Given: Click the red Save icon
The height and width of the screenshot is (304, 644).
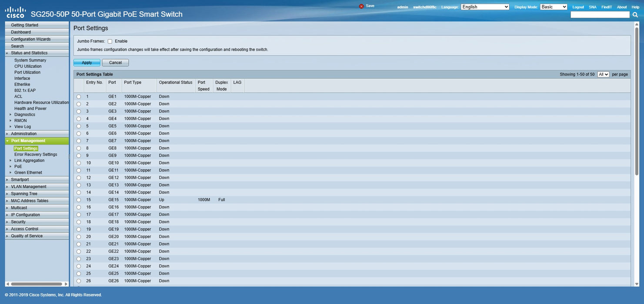Looking at the screenshot, I should point(361,6).
